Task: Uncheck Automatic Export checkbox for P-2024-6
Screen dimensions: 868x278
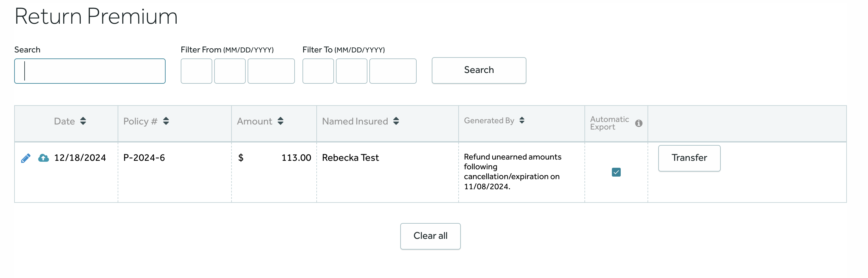Action: point(616,172)
